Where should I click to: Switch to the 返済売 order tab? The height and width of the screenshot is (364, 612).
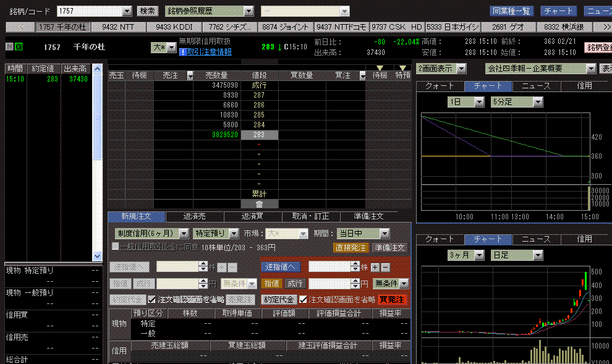point(195,216)
